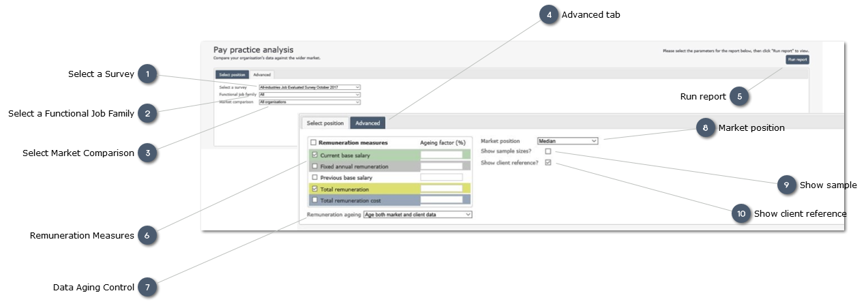Click callout marker 2 for Functional Job Family
868x304 pixels.
click(x=148, y=114)
